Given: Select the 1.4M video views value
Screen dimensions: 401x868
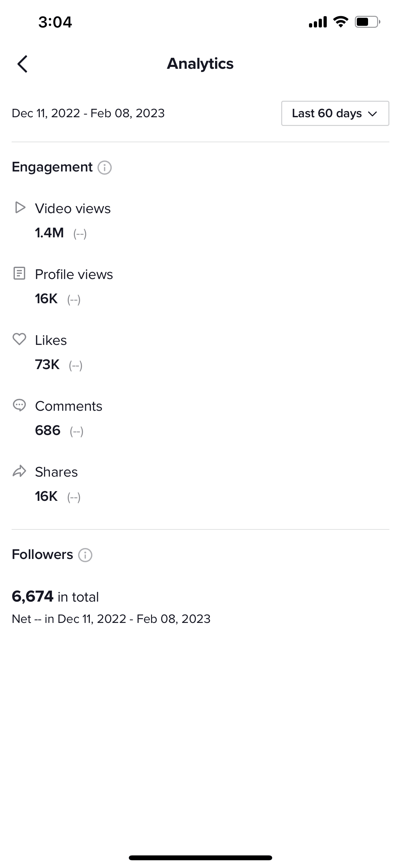Looking at the screenshot, I should [49, 232].
